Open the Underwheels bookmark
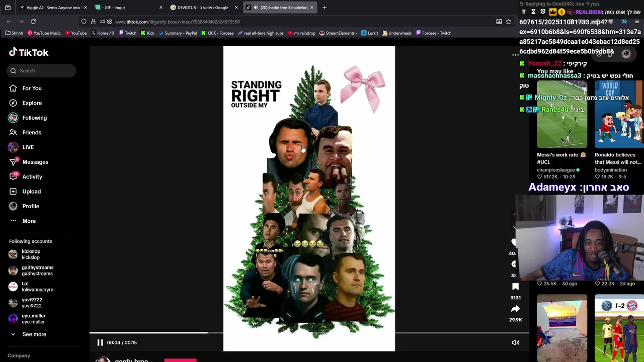The height and width of the screenshot is (362, 644). pos(396,33)
